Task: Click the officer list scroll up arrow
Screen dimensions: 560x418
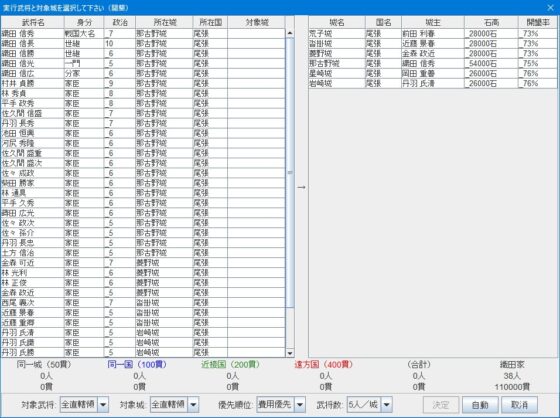Action: coord(290,33)
